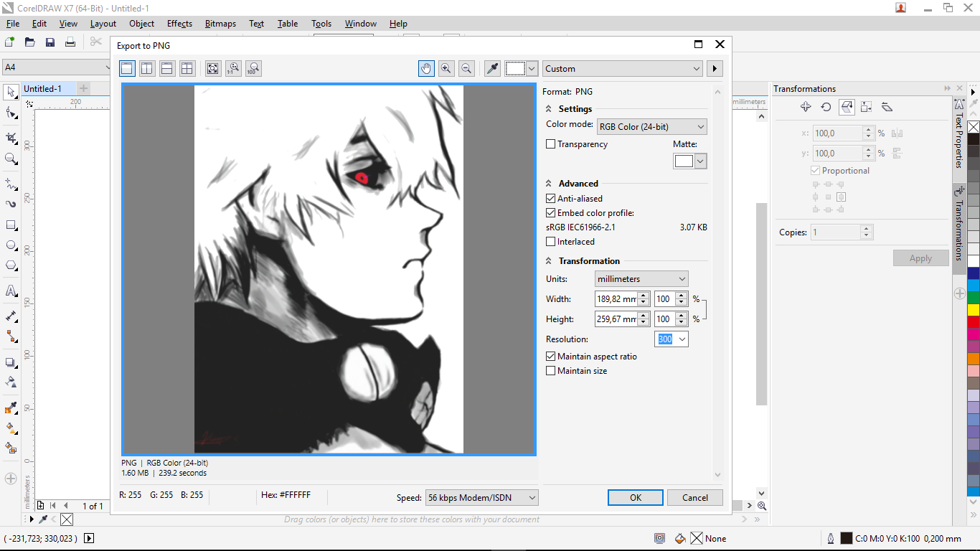The width and height of the screenshot is (980, 551).
Task: Enable the Transparency checkbox
Action: 551,144
